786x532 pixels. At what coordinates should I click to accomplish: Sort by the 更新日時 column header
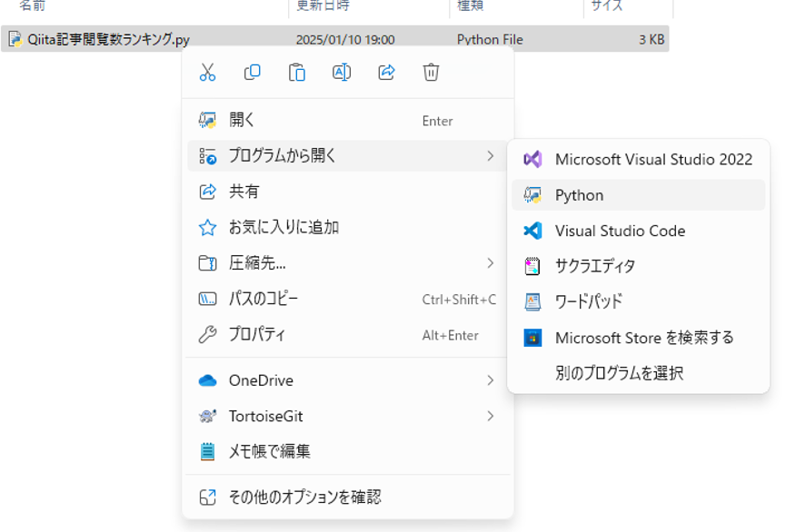323,5
